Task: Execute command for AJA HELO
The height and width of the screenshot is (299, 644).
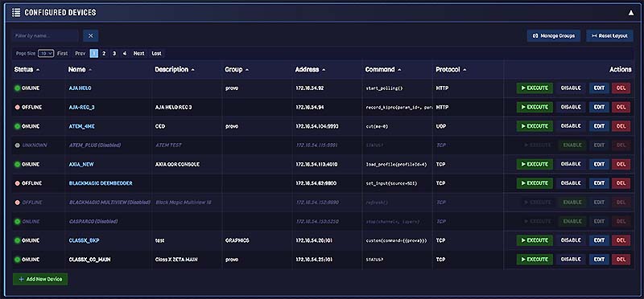Action: pyautogui.click(x=535, y=88)
